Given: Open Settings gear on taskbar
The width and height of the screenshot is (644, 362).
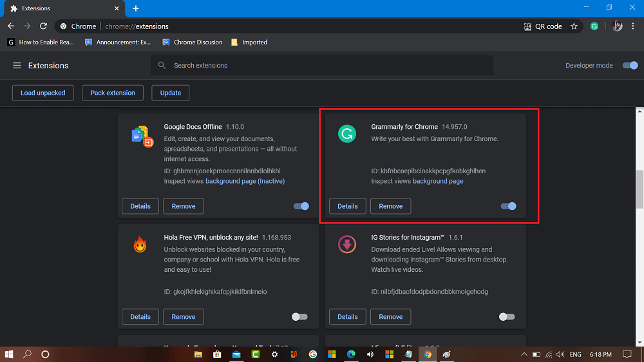Looking at the screenshot, I should coord(274,354).
